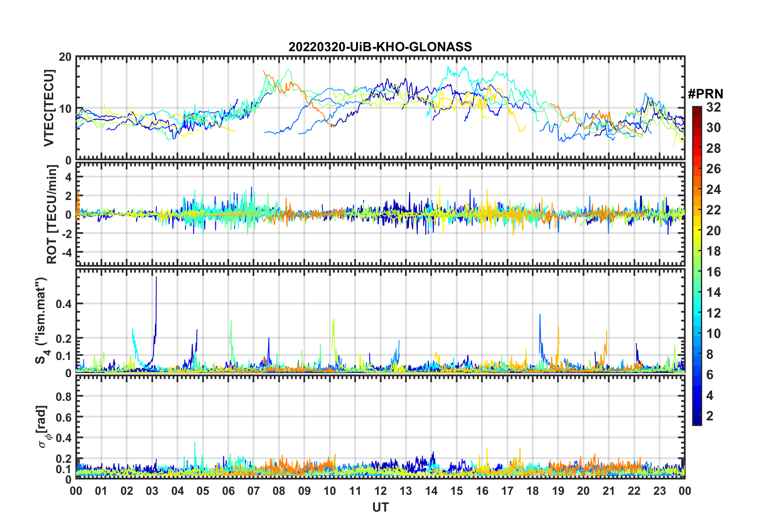Screen dimensions: 761x532
Task: Click UT axis tick label 23
Action: (x=659, y=491)
